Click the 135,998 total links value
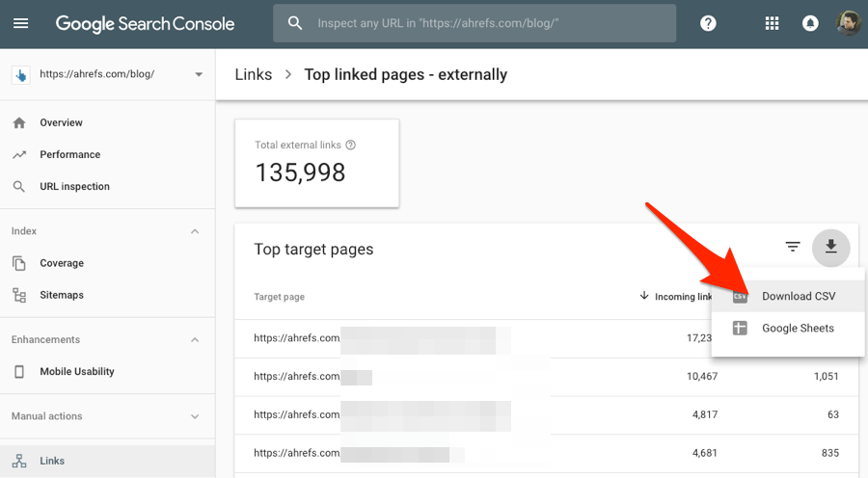 [x=300, y=173]
